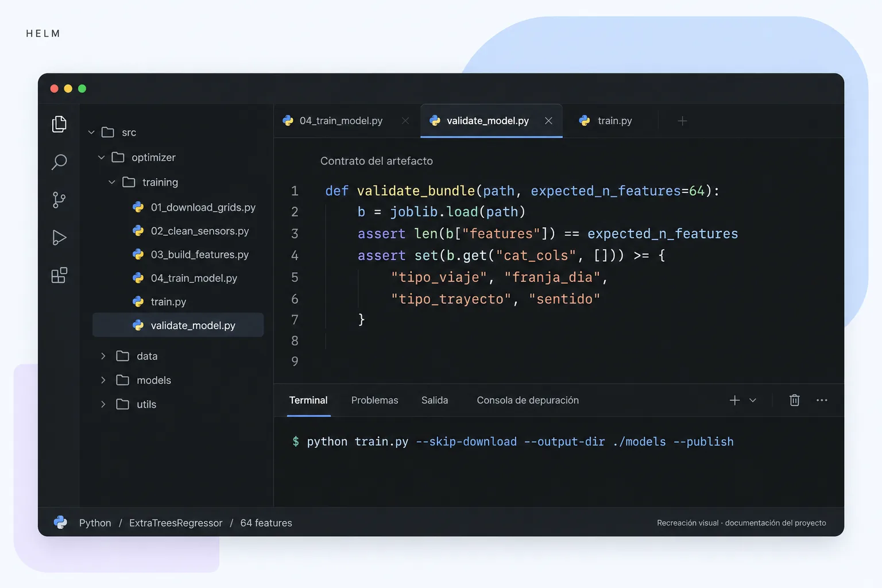Open the terminal launch profile dropdown chevron

point(753,400)
